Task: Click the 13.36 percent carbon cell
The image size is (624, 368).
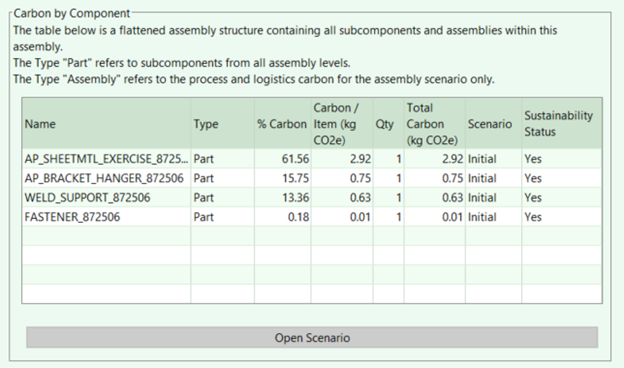Action: click(x=283, y=197)
